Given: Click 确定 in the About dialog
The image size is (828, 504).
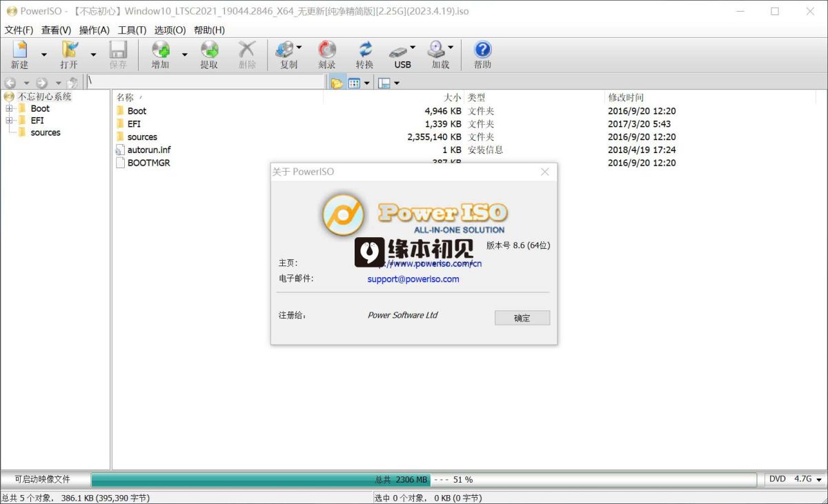Looking at the screenshot, I should [x=522, y=318].
